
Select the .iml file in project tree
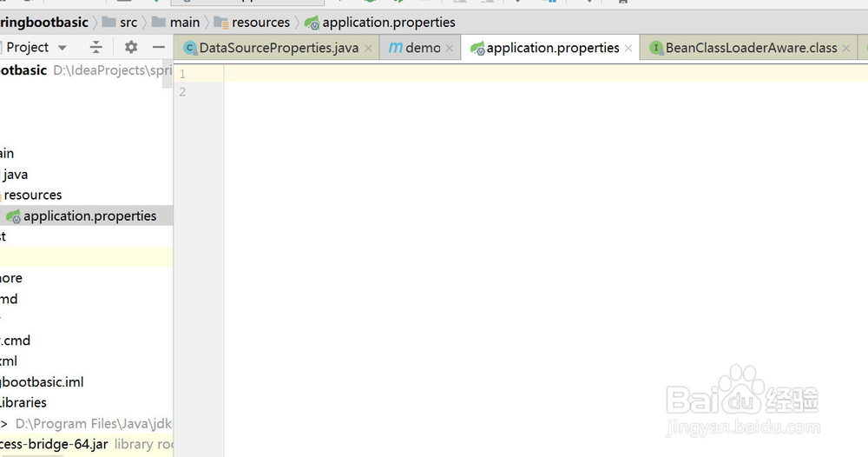pyautogui.click(x=42, y=382)
